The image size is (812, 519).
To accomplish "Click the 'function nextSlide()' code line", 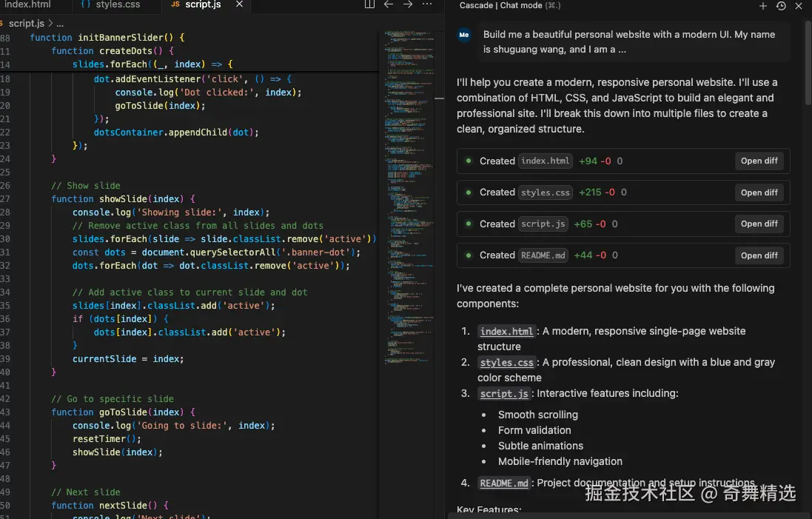I will 110,506.
